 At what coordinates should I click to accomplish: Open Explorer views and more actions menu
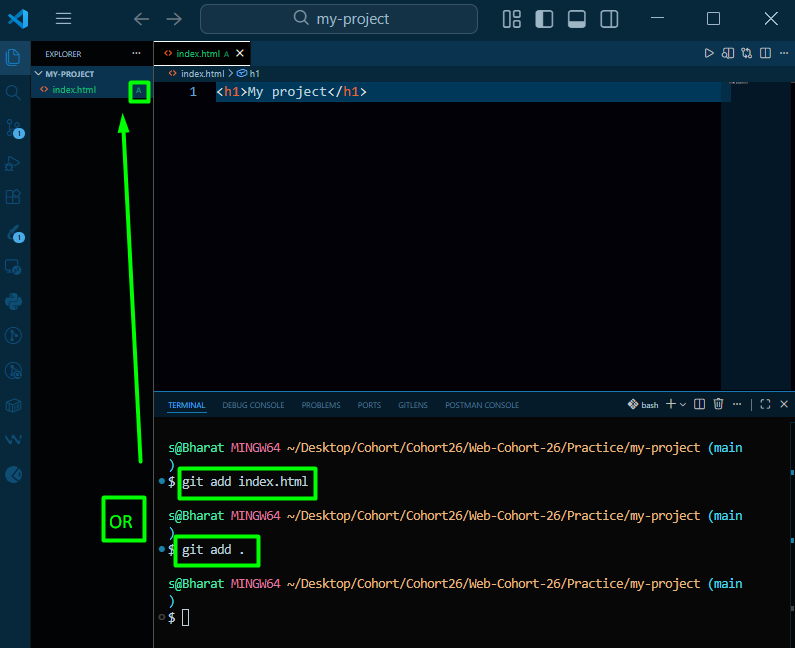136,53
